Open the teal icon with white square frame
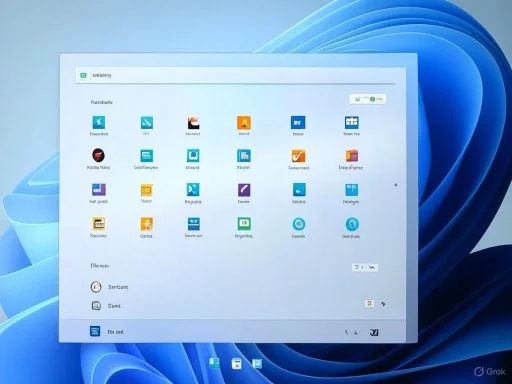The height and width of the screenshot is (384, 512). tap(193, 156)
